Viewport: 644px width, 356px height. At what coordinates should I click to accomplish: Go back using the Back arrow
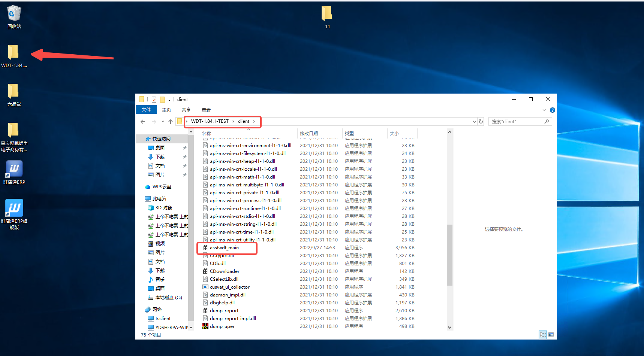click(x=143, y=122)
